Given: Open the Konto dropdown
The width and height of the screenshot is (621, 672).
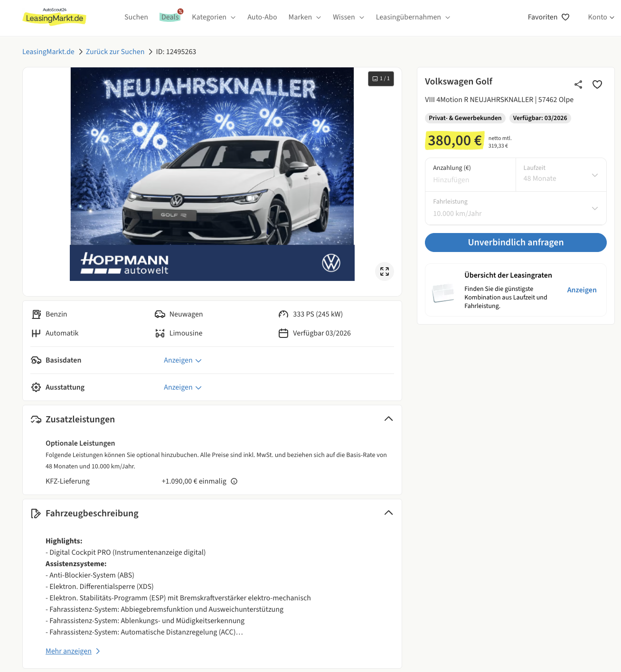Looking at the screenshot, I should (601, 17).
